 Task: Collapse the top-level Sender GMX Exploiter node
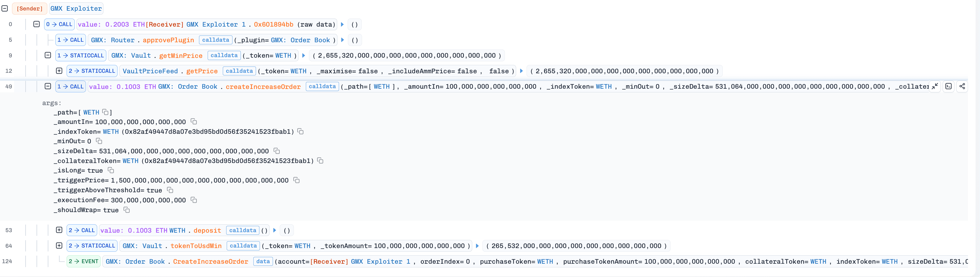coord(5,8)
